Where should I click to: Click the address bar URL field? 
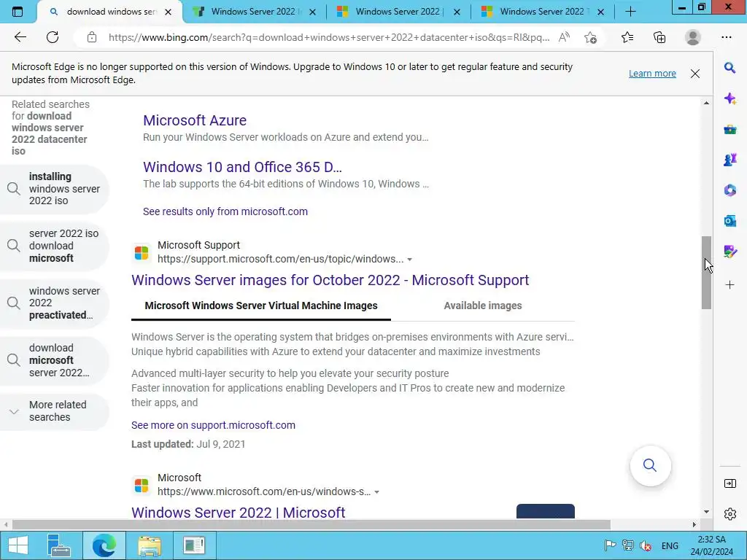pos(329,37)
